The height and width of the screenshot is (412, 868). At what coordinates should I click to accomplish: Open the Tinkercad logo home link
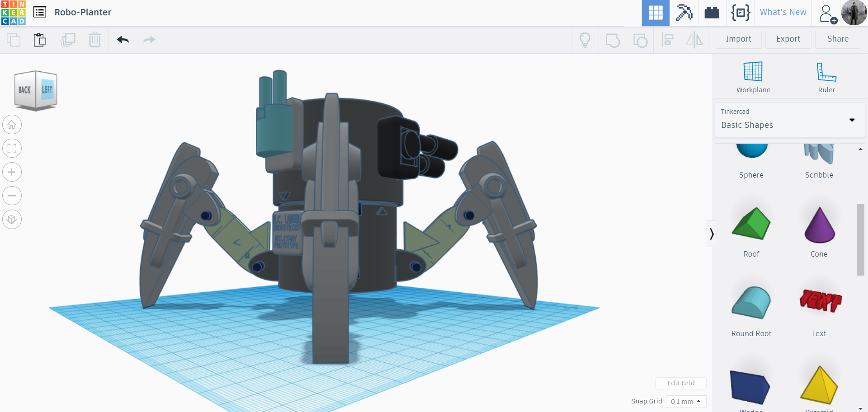[x=14, y=13]
